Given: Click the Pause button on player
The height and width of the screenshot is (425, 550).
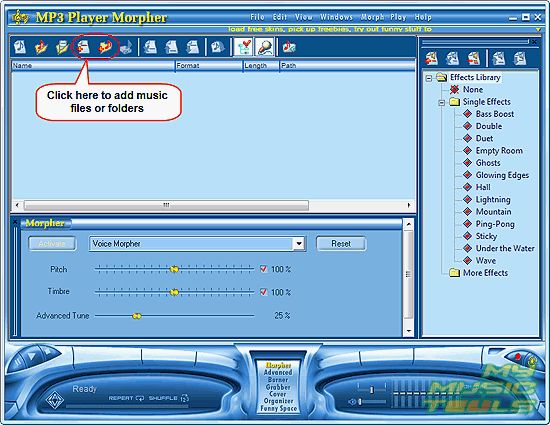Looking at the screenshot, I should click(17, 361).
